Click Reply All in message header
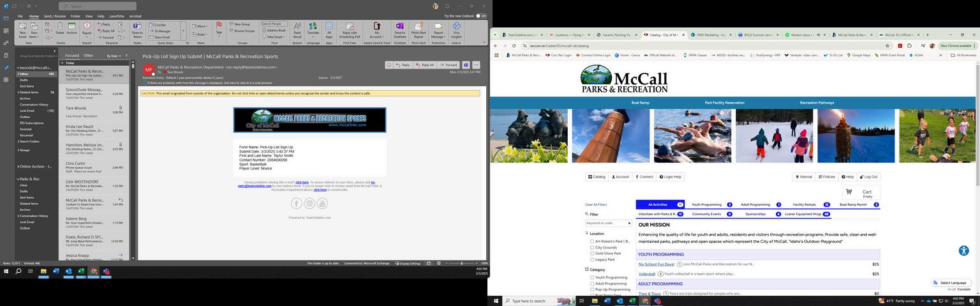Image resolution: width=980 pixels, height=306 pixels. pos(424,65)
